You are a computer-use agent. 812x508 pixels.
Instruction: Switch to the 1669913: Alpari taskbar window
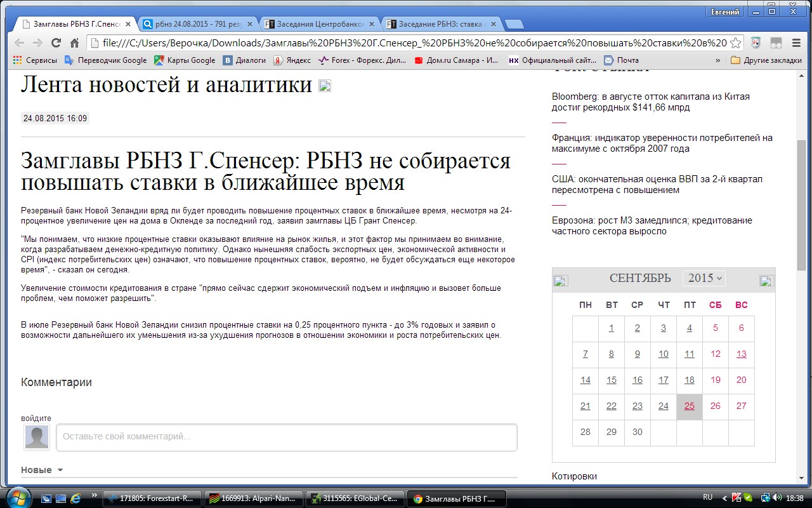coord(254,498)
